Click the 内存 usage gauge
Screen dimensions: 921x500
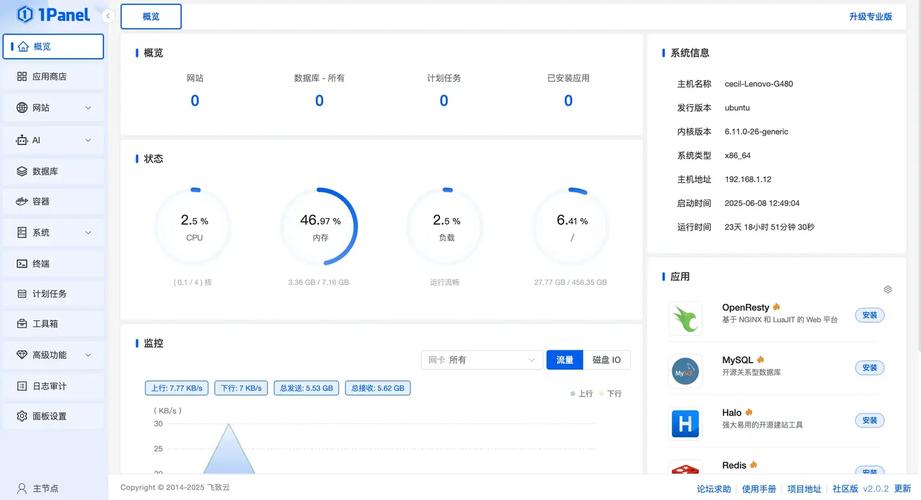[x=320, y=227]
